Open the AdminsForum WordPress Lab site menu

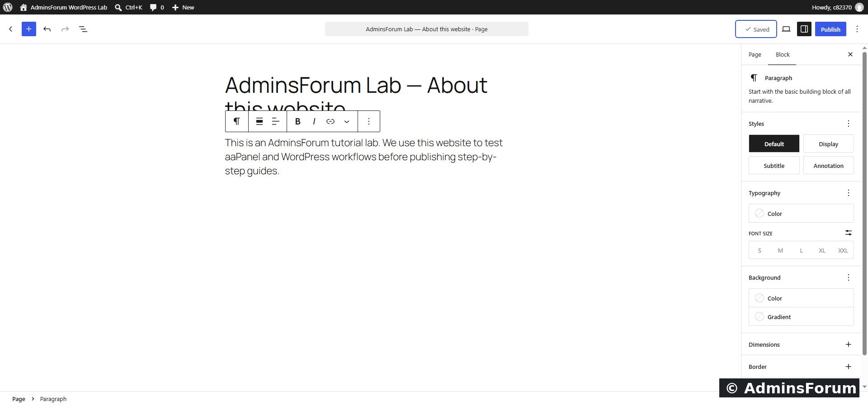63,7
